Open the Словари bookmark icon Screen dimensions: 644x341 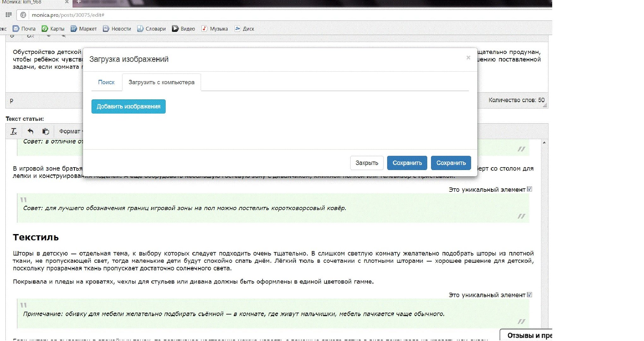(x=140, y=29)
